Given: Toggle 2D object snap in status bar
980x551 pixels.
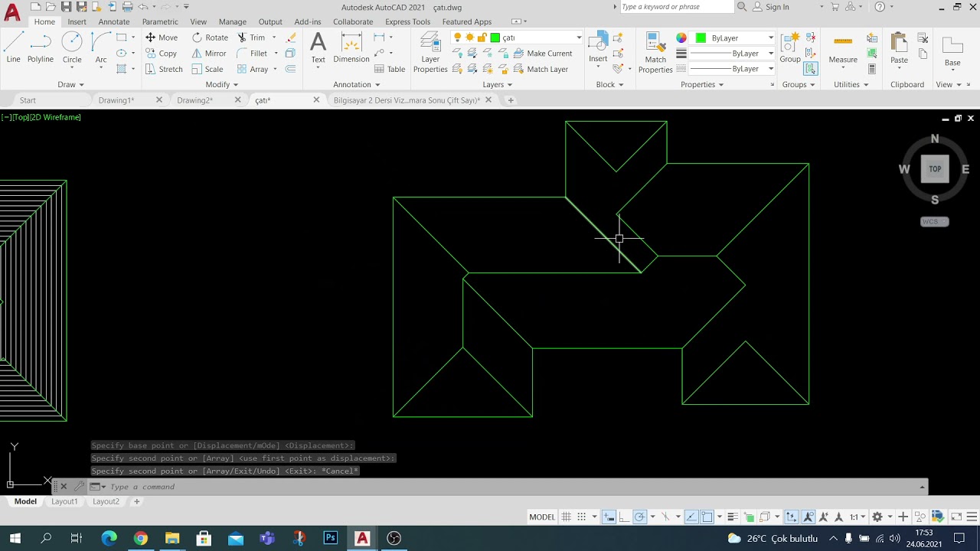Looking at the screenshot, I should [x=707, y=517].
